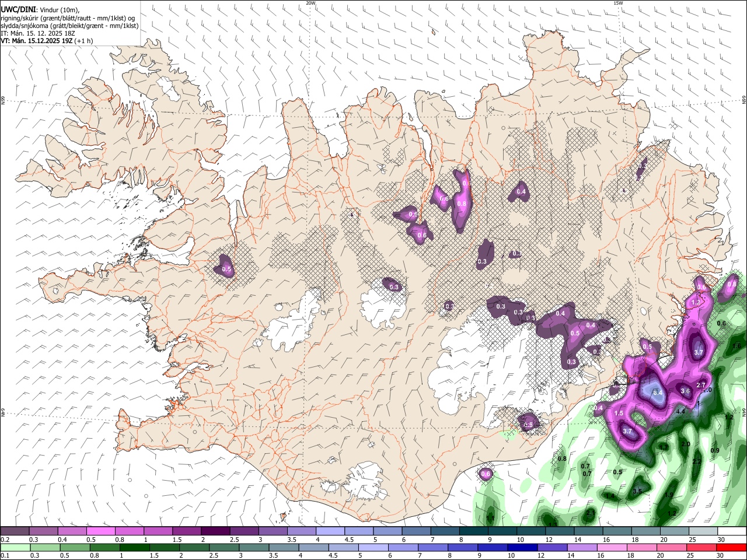Viewport: 747px width, 560px height.
Task: Click the 1.9 value near the bottom rain band
Action: pyautogui.click(x=669, y=495)
